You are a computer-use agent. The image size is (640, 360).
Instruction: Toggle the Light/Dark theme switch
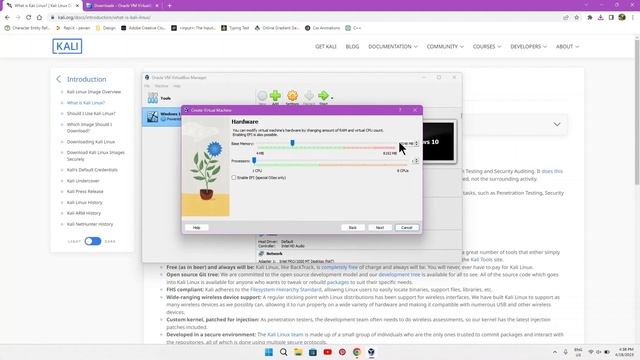click(x=93, y=241)
